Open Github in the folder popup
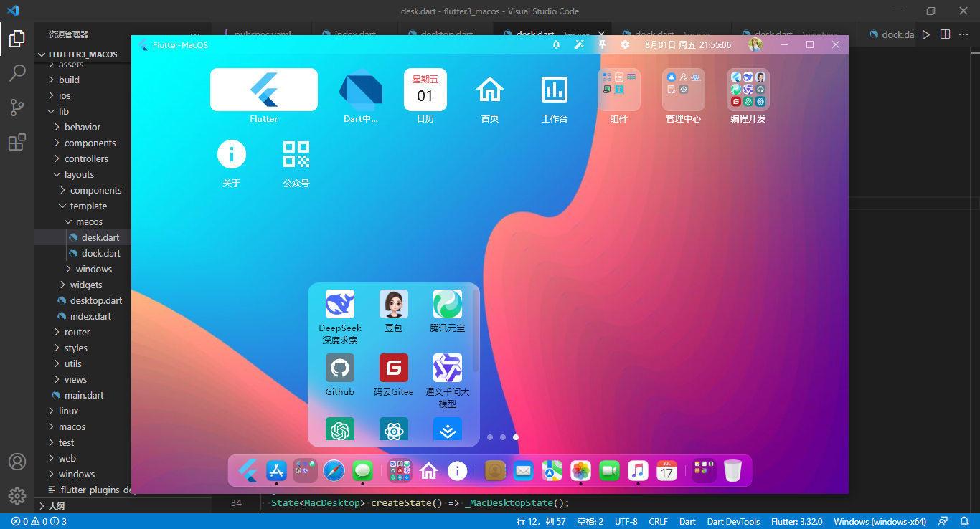 (x=340, y=368)
